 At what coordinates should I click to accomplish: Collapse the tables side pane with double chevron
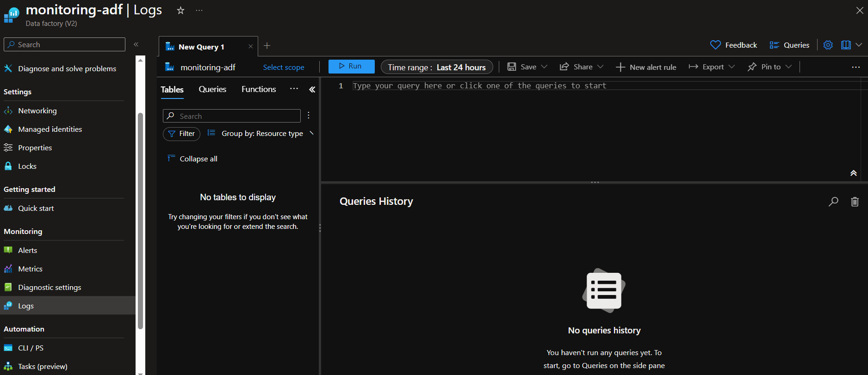coord(312,90)
